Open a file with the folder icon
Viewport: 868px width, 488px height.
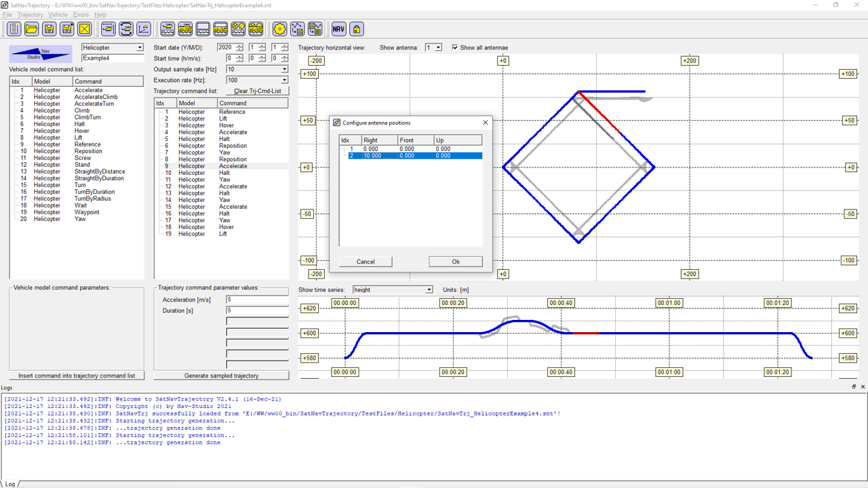tap(31, 28)
